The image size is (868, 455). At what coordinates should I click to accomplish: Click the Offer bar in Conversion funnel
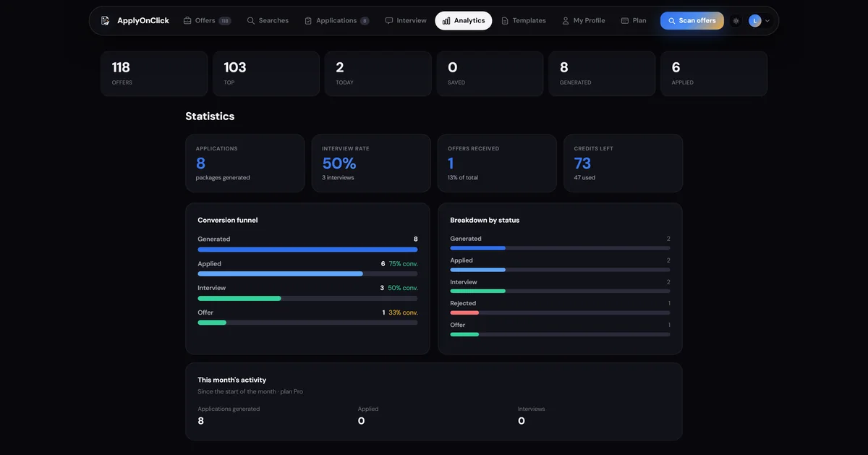(x=307, y=323)
